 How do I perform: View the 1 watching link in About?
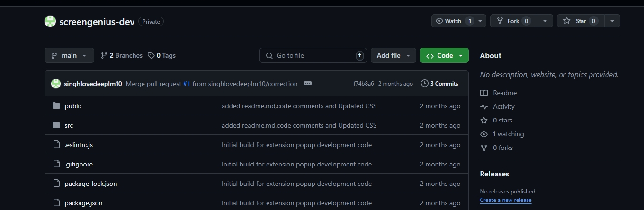(x=502, y=134)
